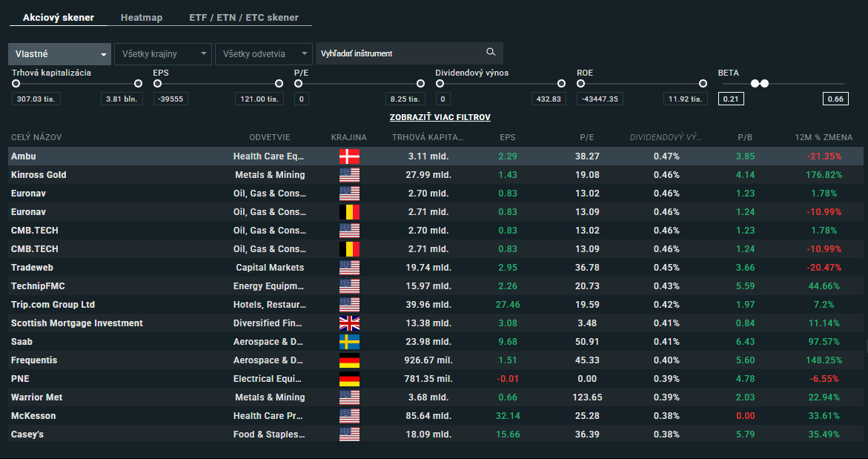Expand the Všetky odvetvia sector dropdown
Viewport: 868px width, 459px height.
point(263,54)
